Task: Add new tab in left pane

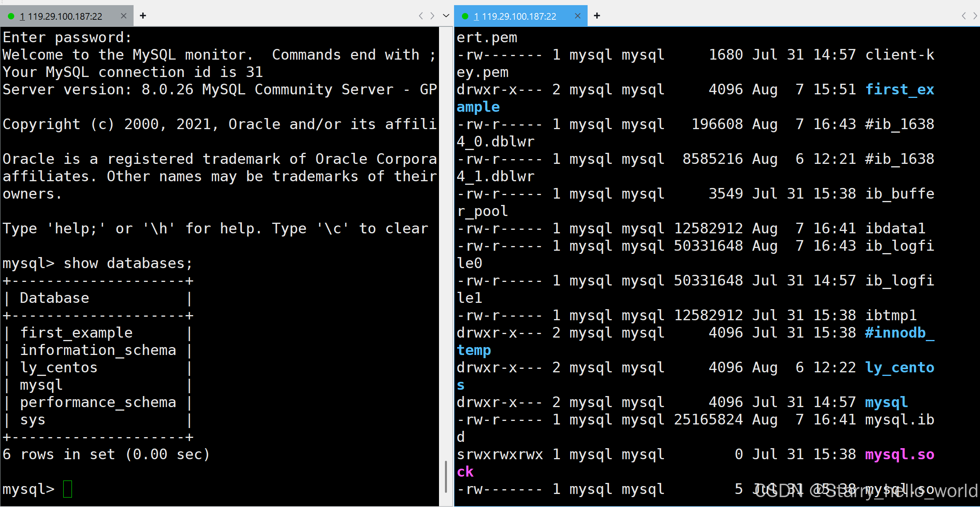Action: coord(143,16)
